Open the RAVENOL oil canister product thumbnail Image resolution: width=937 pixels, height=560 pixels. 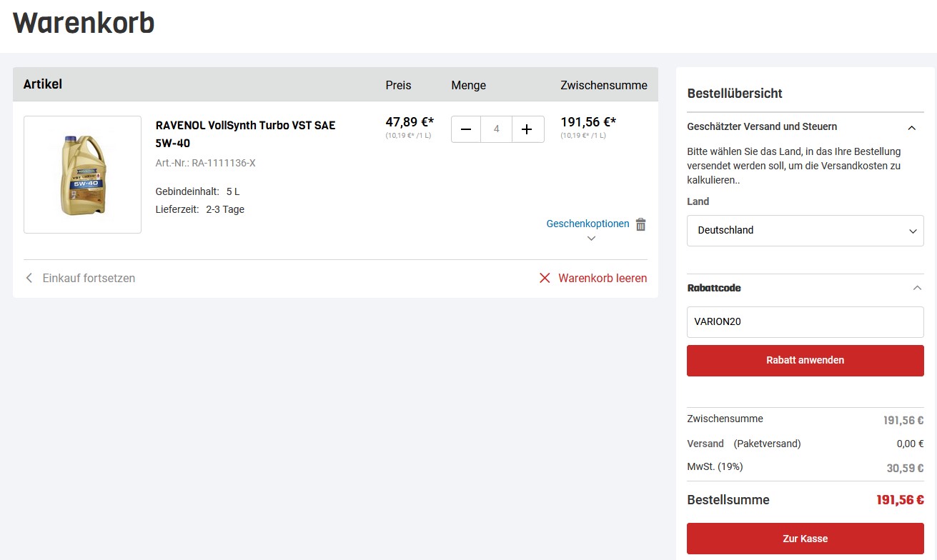tap(82, 174)
